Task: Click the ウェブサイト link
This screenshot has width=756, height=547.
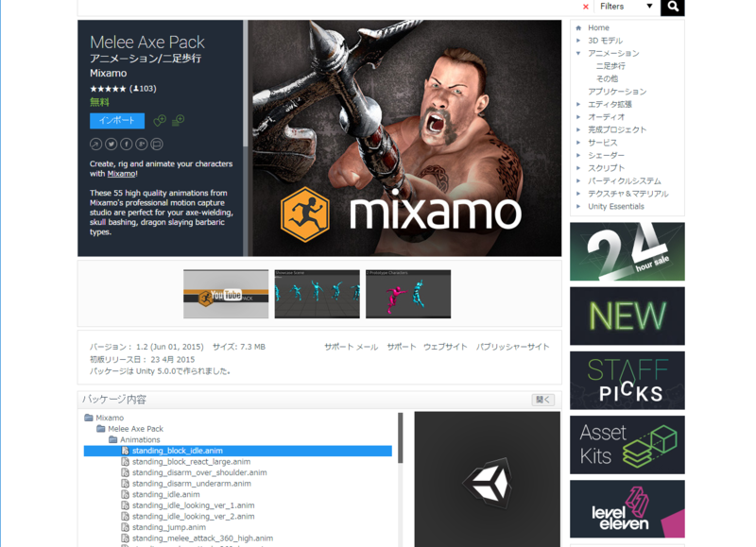Action: (445, 347)
